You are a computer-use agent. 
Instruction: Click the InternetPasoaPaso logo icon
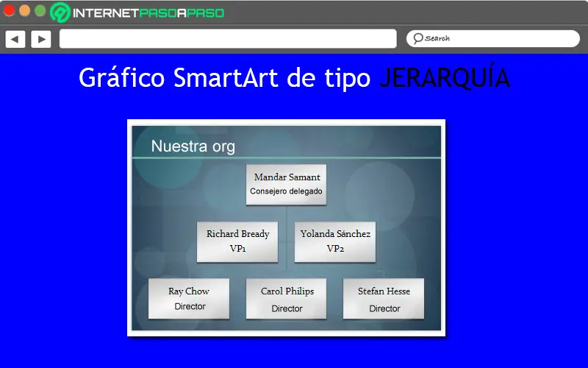60,13
